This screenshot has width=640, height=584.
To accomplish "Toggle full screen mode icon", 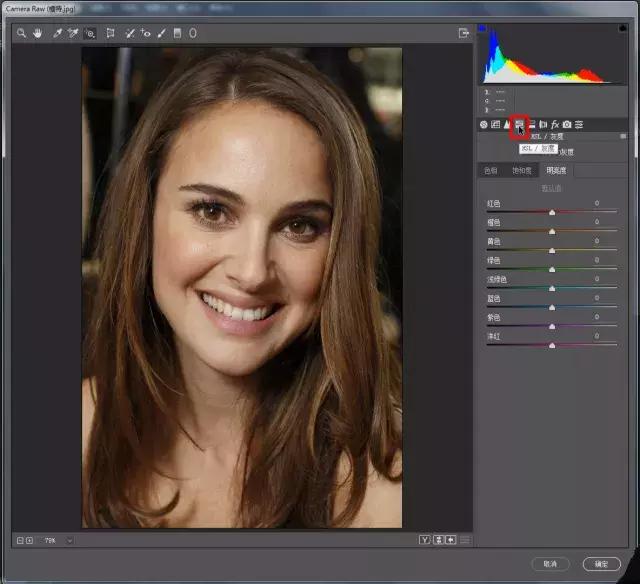I will click(x=463, y=33).
